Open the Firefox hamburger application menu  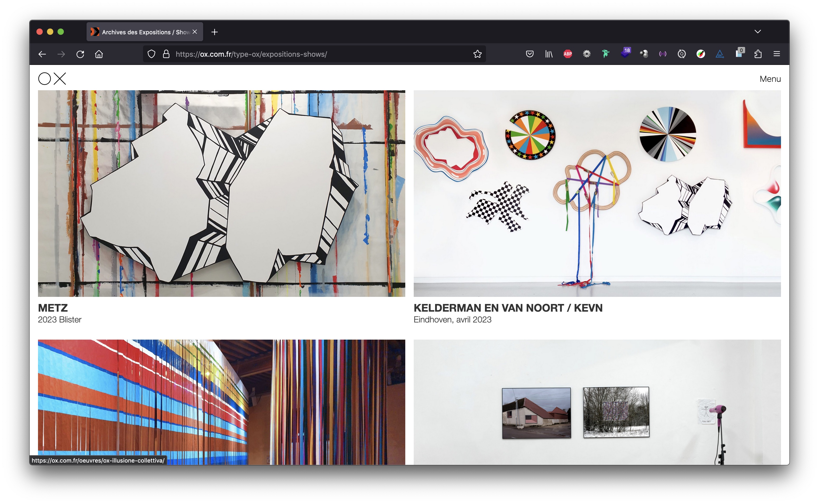[777, 54]
